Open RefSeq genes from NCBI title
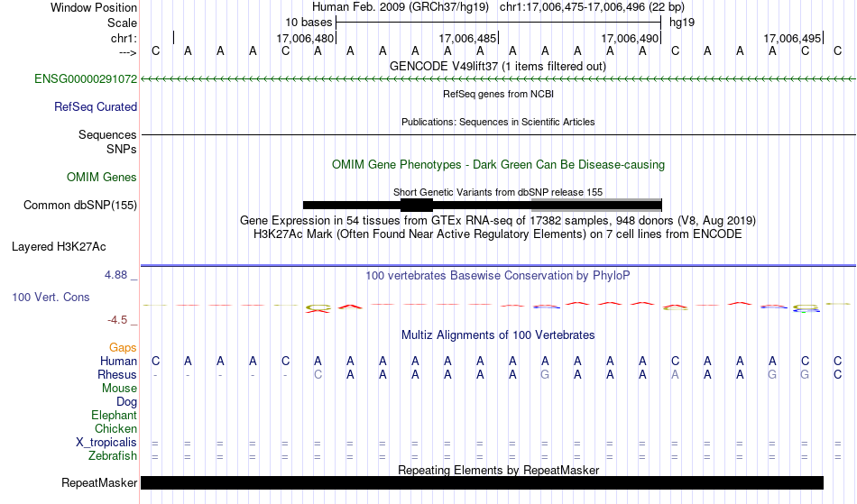The height and width of the screenshot is (504, 857). click(x=499, y=94)
